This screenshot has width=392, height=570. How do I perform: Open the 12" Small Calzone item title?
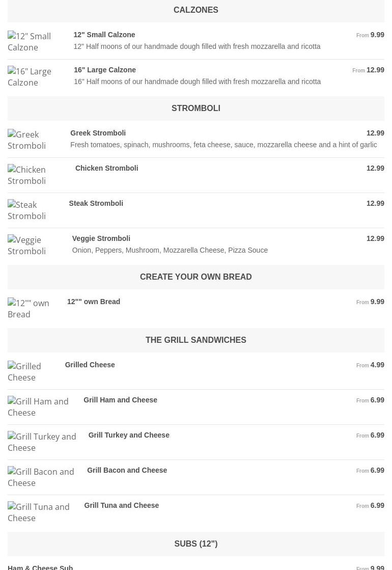(104, 35)
